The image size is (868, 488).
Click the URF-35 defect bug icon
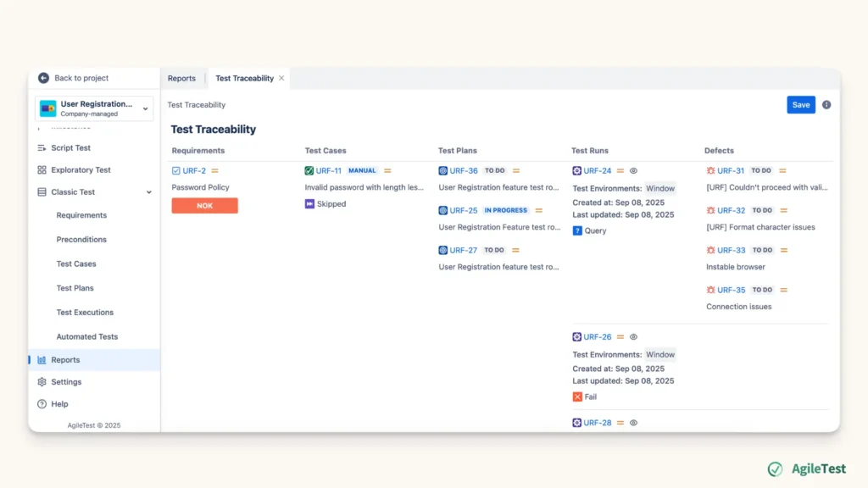pos(711,290)
